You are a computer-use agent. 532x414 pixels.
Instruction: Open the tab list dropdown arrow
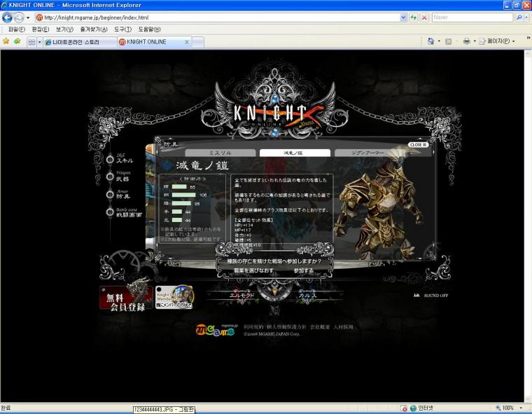pyautogui.click(x=39, y=42)
